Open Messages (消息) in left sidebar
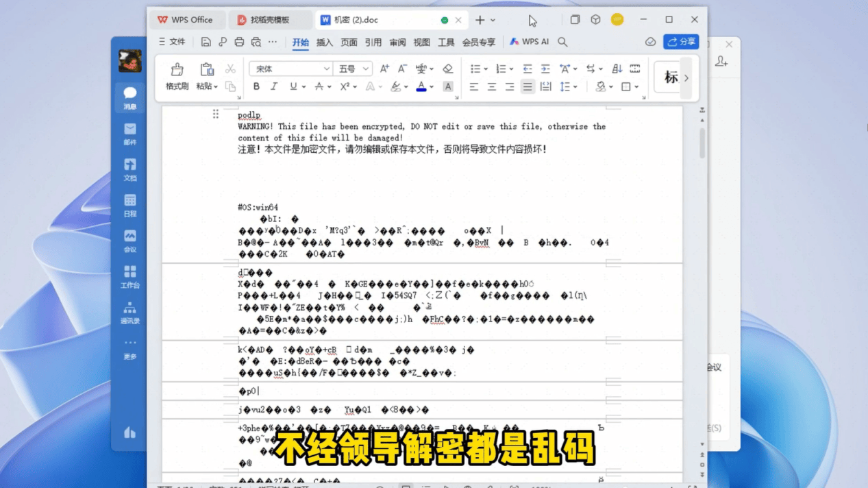This screenshot has width=868, height=488. coord(129,98)
